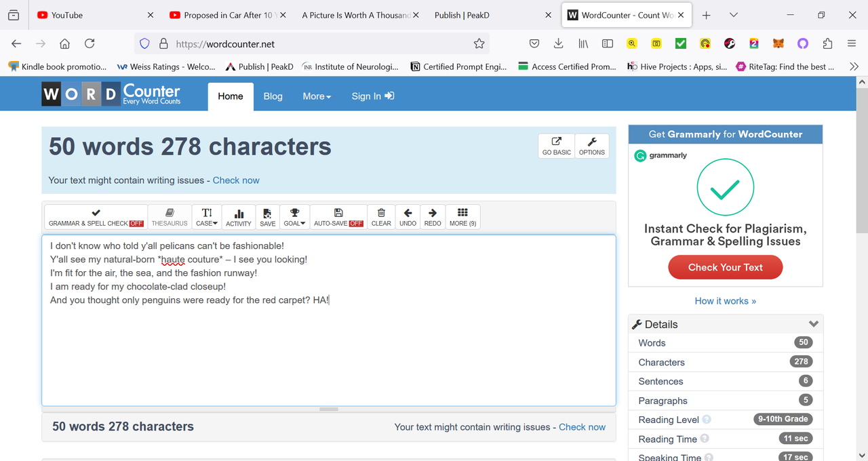Toggle Auto-Save on
This screenshot has width=868, height=461.
338,217
